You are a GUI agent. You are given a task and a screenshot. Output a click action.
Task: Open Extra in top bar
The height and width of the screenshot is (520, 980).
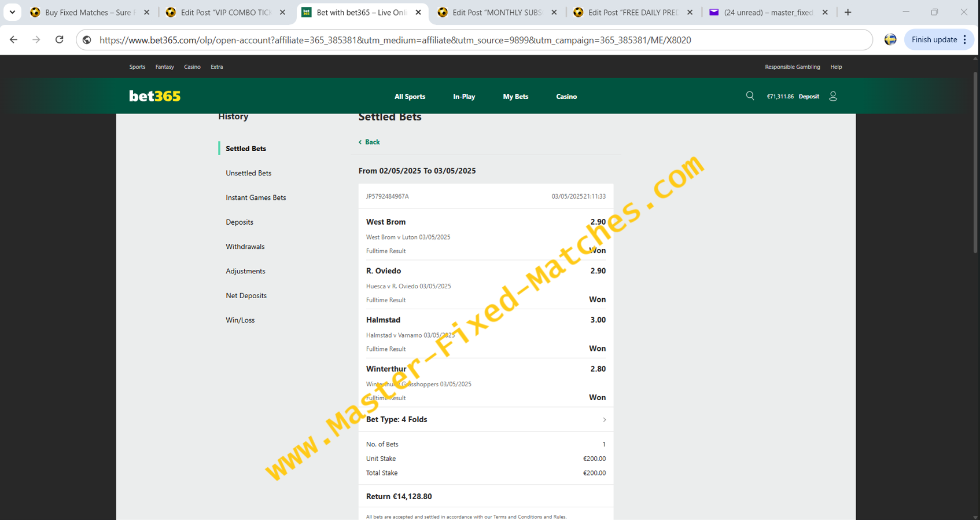point(217,67)
